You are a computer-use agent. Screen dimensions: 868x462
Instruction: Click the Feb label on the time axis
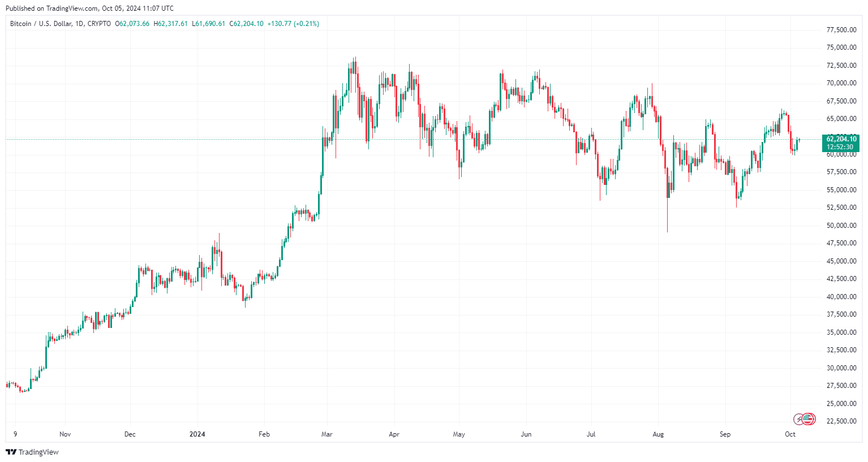(264, 434)
